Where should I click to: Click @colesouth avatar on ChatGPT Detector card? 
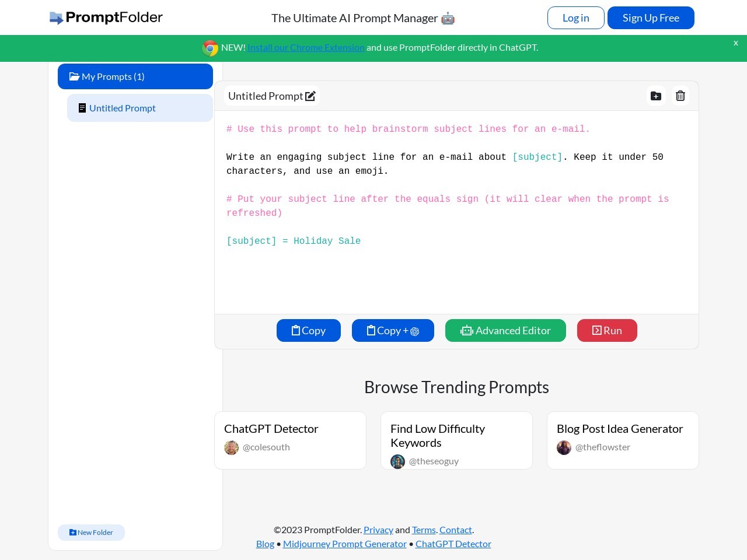tap(232, 447)
